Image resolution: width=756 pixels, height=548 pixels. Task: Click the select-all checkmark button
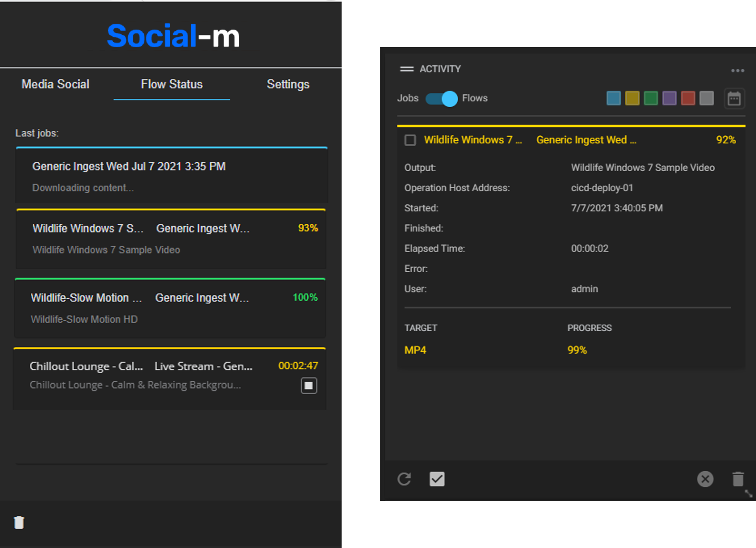437,479
